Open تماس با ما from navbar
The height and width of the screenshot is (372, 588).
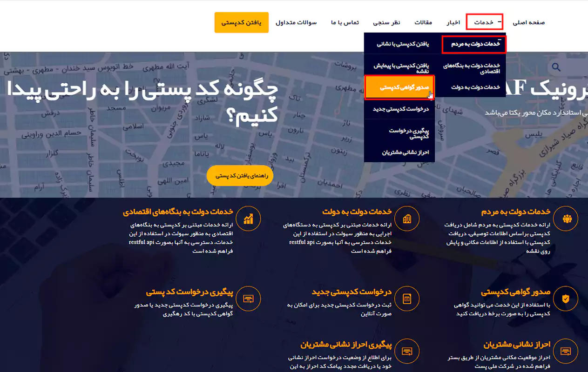[345, 22]
